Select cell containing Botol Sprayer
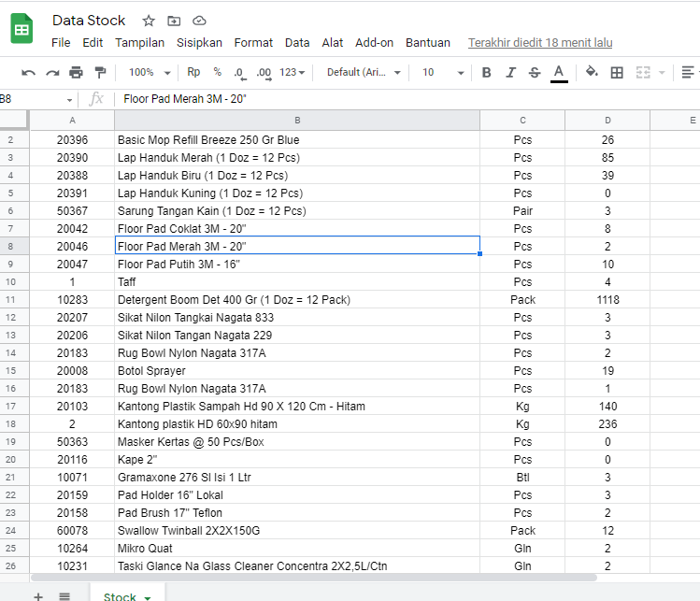 (297, 371)
